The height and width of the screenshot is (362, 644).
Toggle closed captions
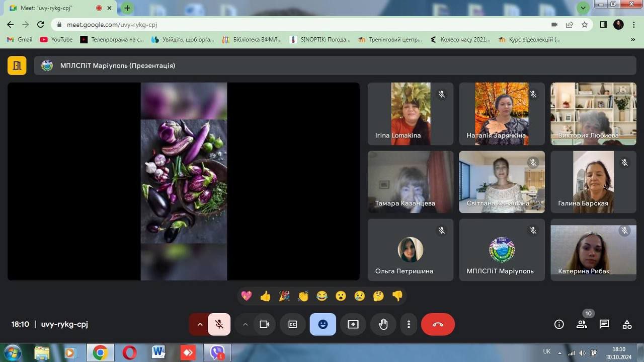point(293,324)
